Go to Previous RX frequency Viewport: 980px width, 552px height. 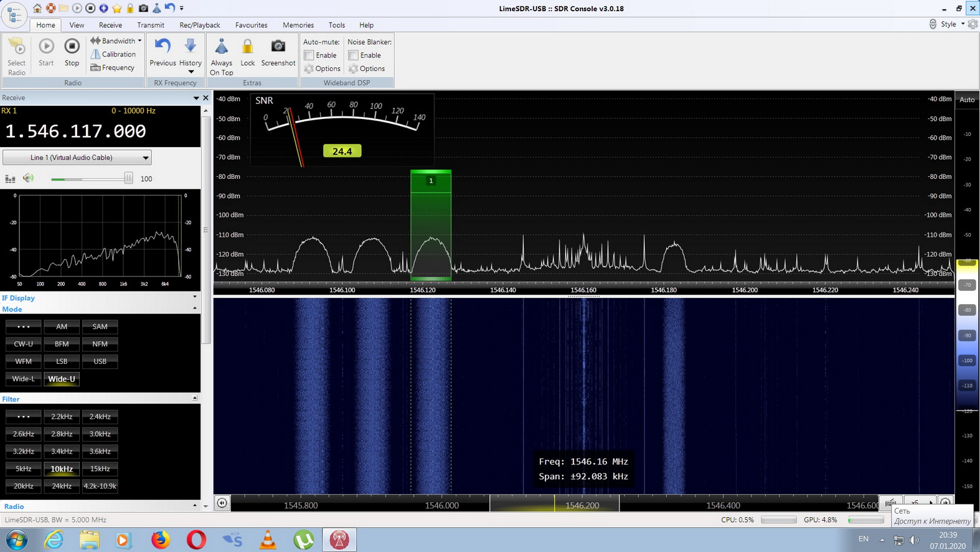click(163, 52)
